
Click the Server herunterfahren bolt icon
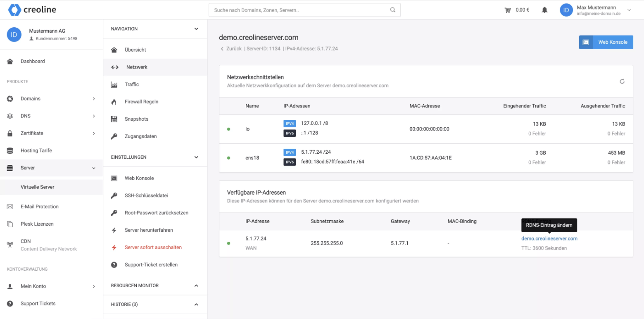click(x=114, y=230)
